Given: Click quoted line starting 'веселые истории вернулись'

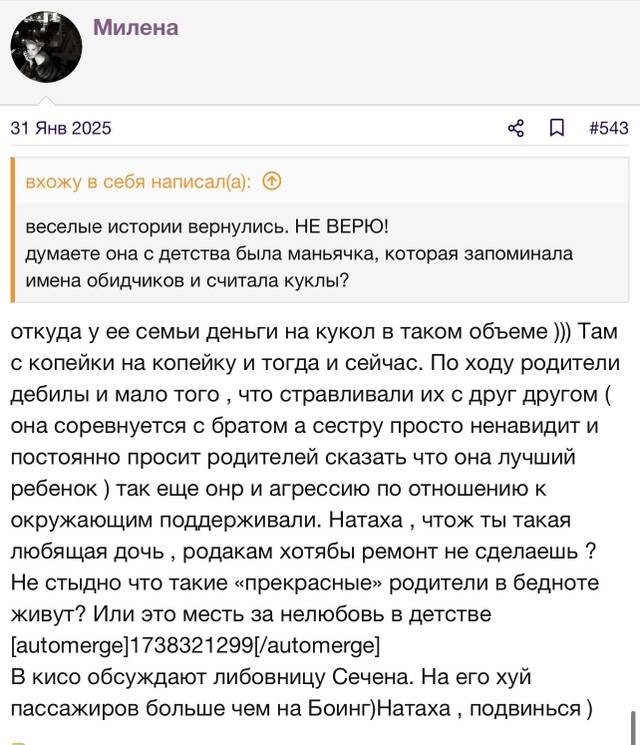Looking at the screenshot, I should click(x=207, y=226).
